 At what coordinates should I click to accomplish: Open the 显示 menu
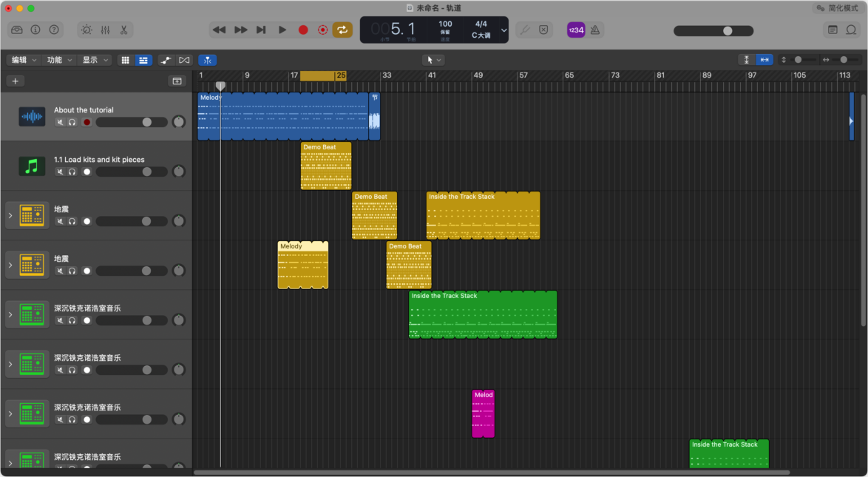[95, 60]
